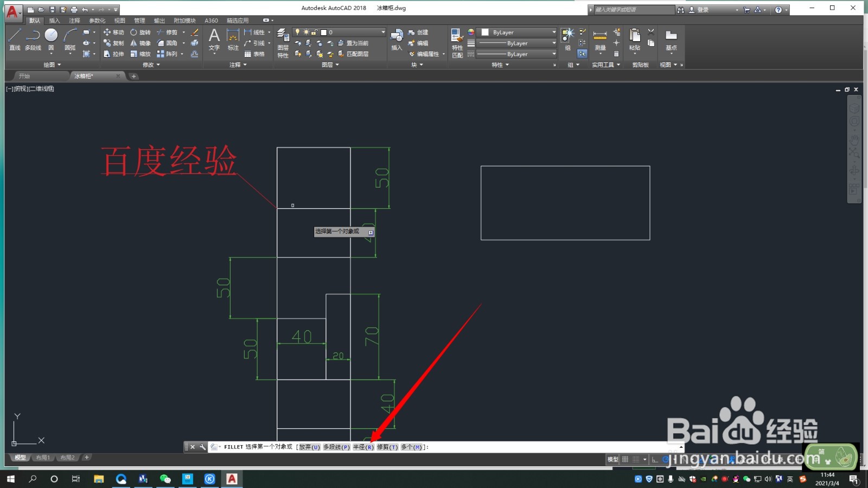This screenshot has width=868, height=488.
Task: Open the View (视图) ribbon tab
Action: (120, 21)
